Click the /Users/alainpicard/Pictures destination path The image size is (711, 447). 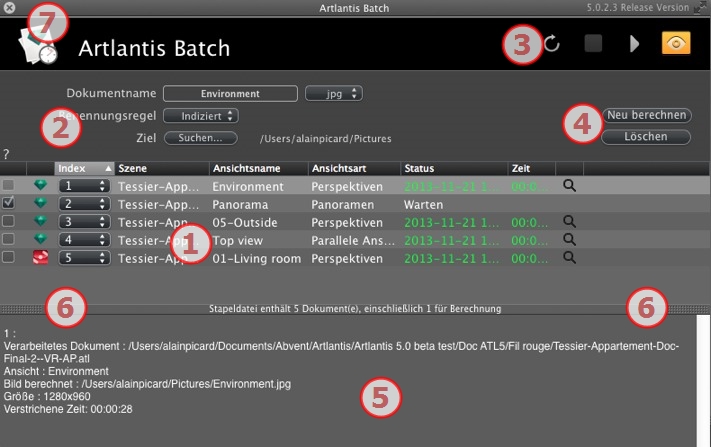(x=326, y=139)
